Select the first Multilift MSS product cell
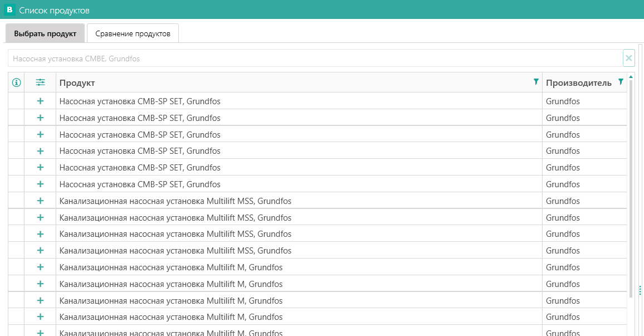The height and width of the screenshot is (336, 644). click(299, 201)
